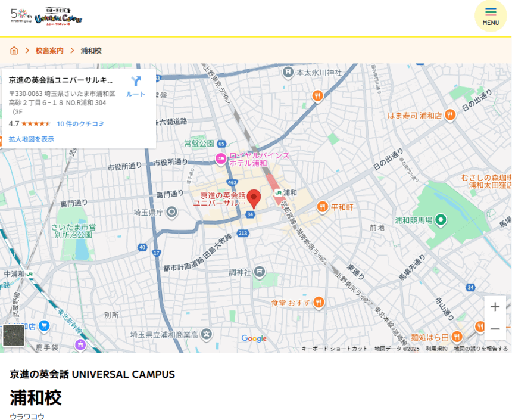This screenshot has width=512, height=420.
Task: Zoom out on the map
Action: 495,329
